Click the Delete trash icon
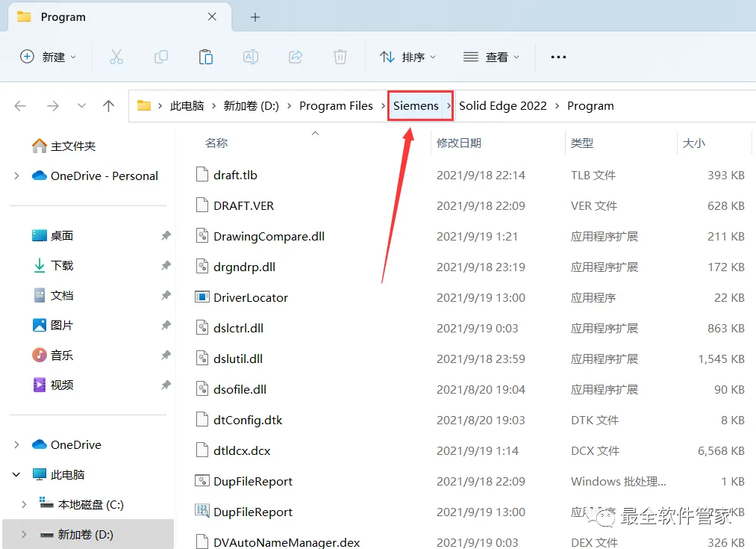The height and width of the screenshot is (549, 756). click(x=340, y=57)
